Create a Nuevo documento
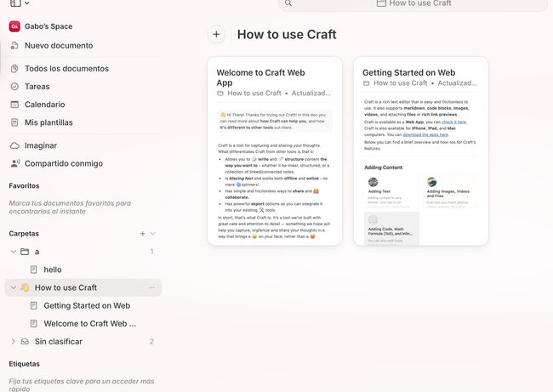Image resolution: width=553 pixels, height=392 pixels. point(58,45)
